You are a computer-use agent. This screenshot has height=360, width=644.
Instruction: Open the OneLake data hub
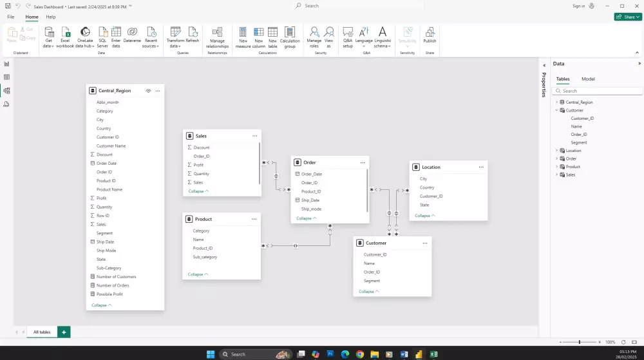pos(84,37)
